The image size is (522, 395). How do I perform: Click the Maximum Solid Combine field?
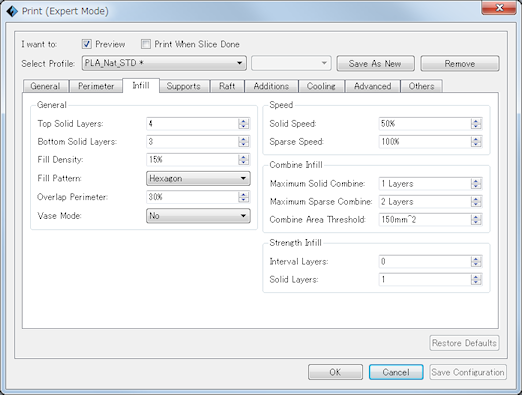(x=425, y=184)
